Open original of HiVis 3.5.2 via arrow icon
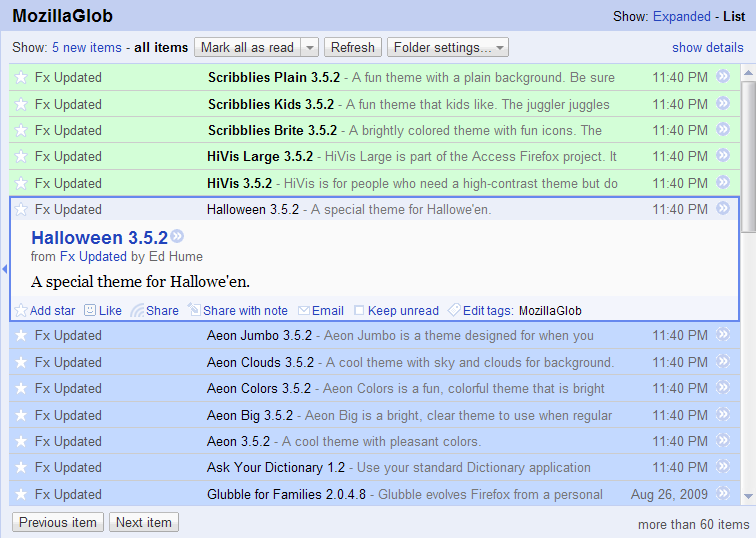756x538 pixels. pos(723,182)
